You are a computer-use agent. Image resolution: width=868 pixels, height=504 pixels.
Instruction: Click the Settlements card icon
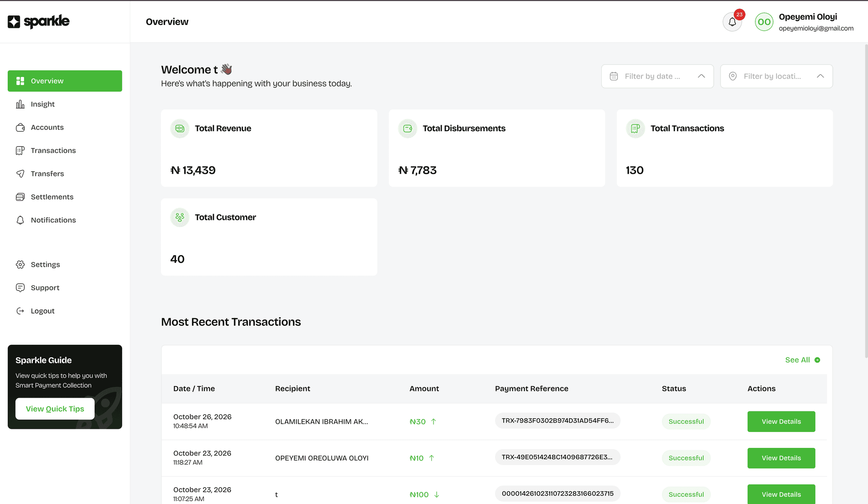pos(20,197)
